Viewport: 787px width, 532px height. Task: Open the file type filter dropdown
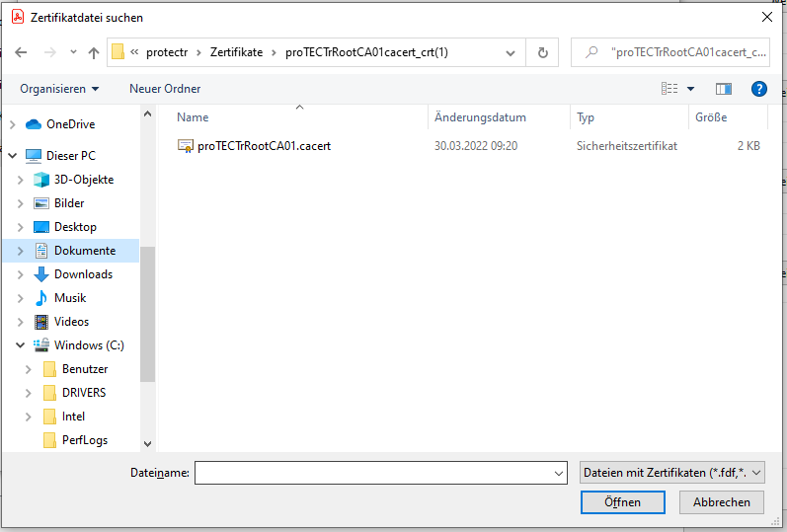click(673, 473)
